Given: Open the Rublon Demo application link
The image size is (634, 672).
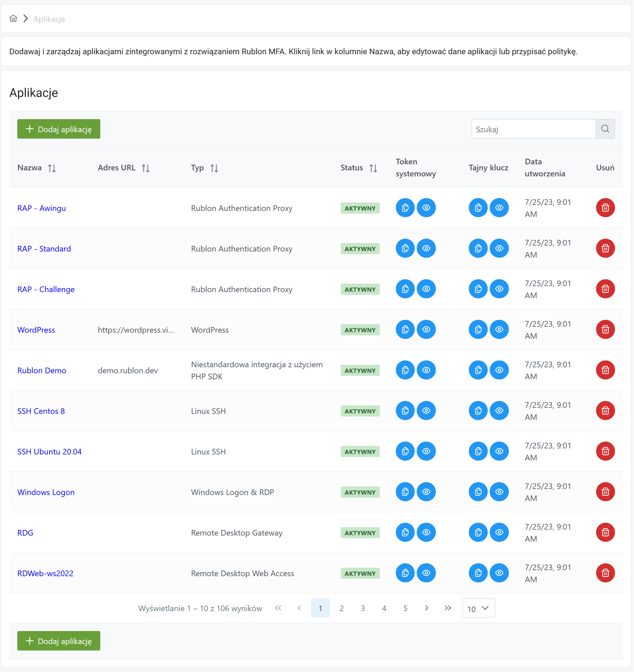Looking at the screenshot, I should tap(41, 370).
